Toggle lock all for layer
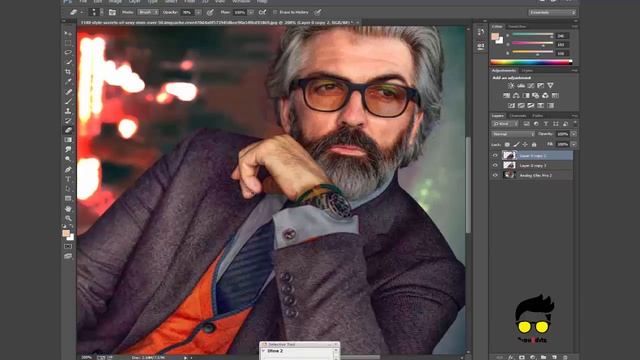This screenshot has height=360, width=640. coord(534,144)
